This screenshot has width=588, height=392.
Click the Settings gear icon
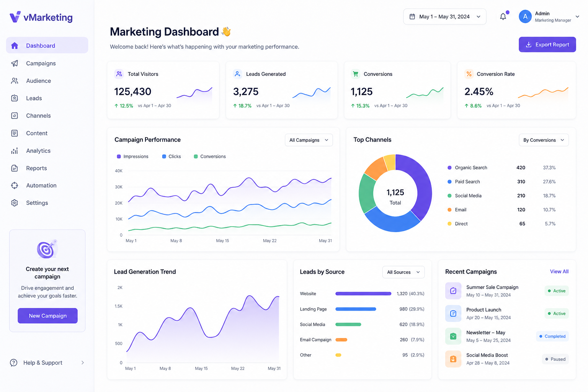click(15, 203)
